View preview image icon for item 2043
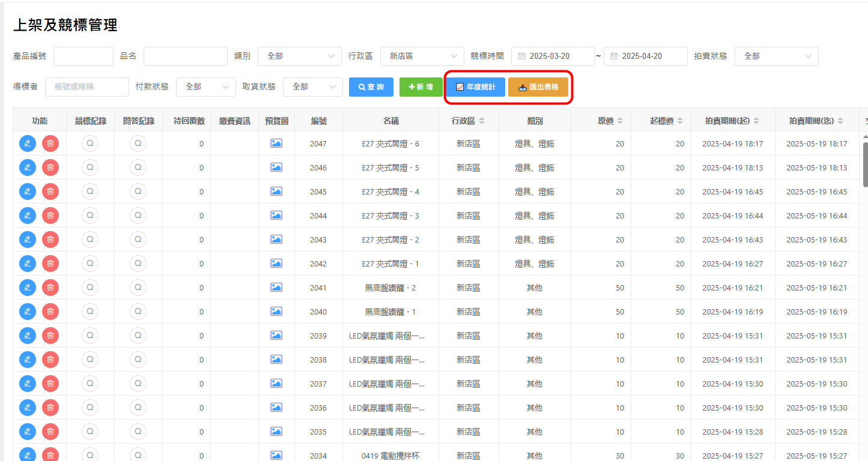 click(276, 240)
